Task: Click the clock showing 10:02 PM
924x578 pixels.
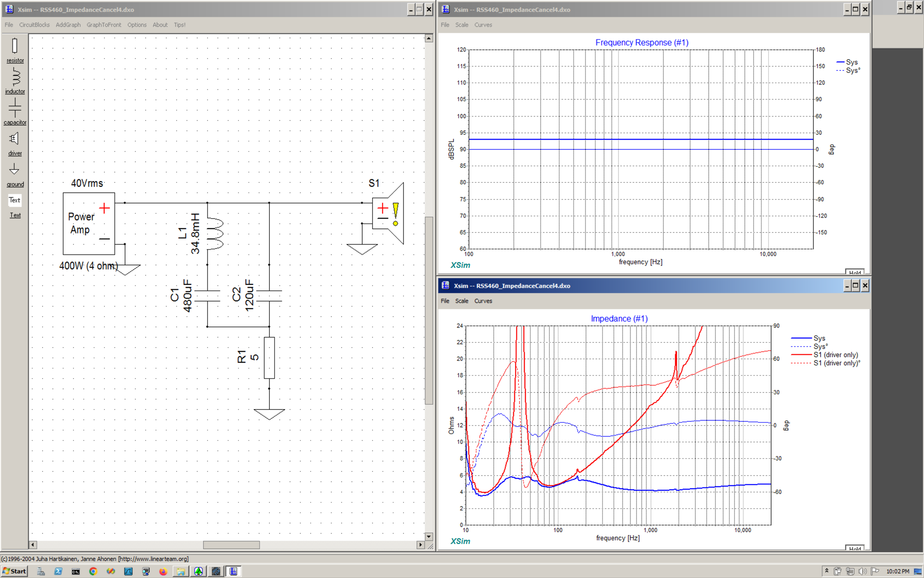Action: coord(897,571)
